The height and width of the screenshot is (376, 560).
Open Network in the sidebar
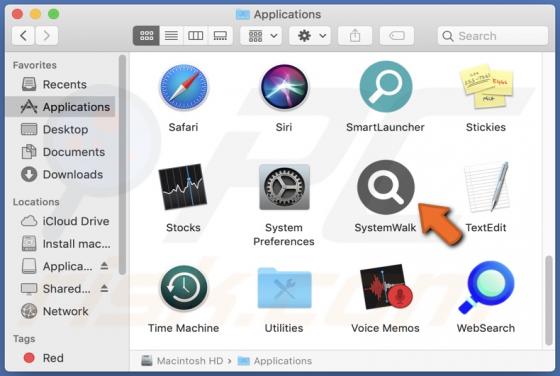[x=60, y=311]
